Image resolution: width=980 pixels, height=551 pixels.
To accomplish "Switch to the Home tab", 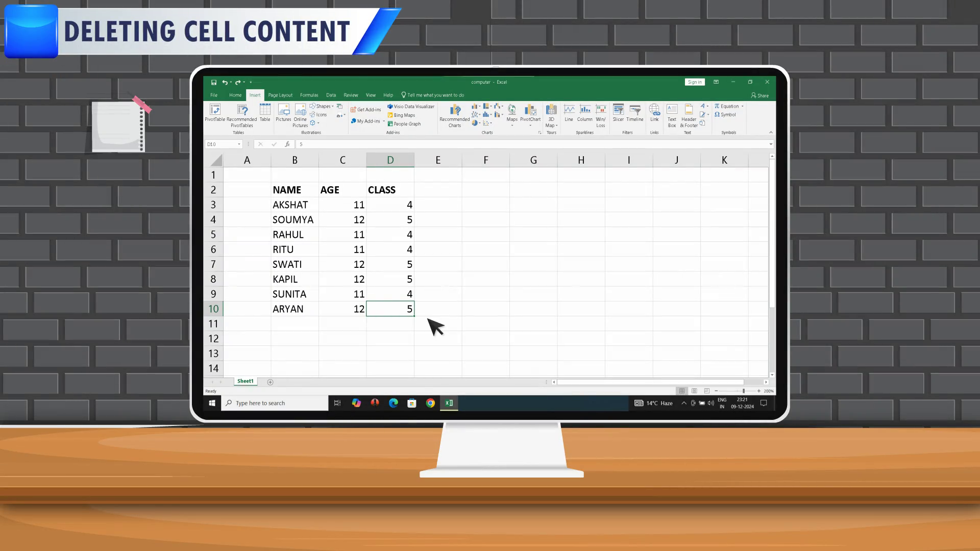I will (x=235, y=95).
